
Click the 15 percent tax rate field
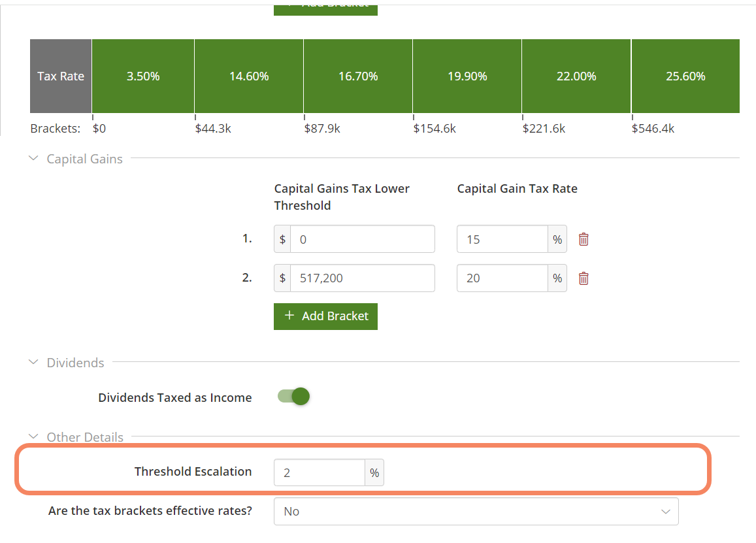click(x=502, y=239)
